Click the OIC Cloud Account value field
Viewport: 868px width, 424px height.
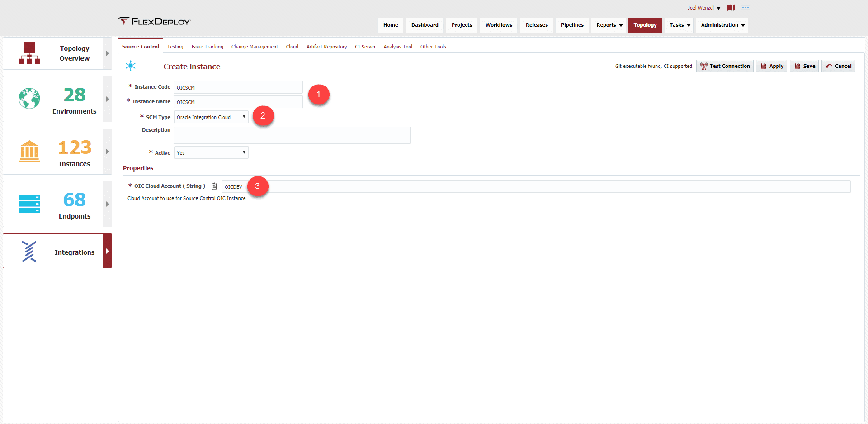(x=536, y=186)
